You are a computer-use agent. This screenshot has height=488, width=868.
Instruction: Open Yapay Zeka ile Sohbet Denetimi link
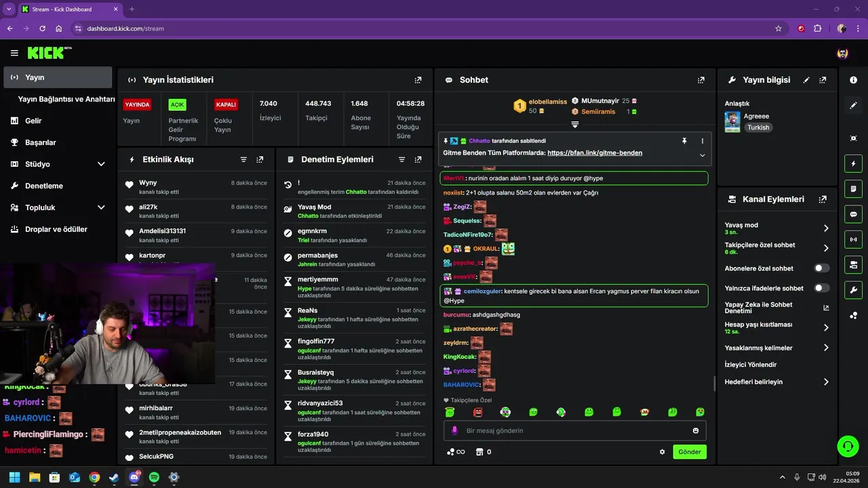tap(777, 308)
